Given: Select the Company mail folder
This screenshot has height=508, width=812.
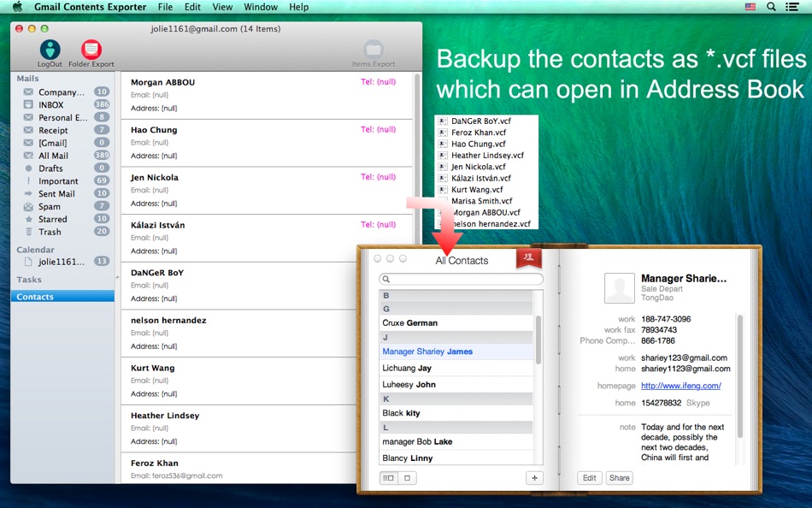Looking at the screenshot, I should [62, 92].
